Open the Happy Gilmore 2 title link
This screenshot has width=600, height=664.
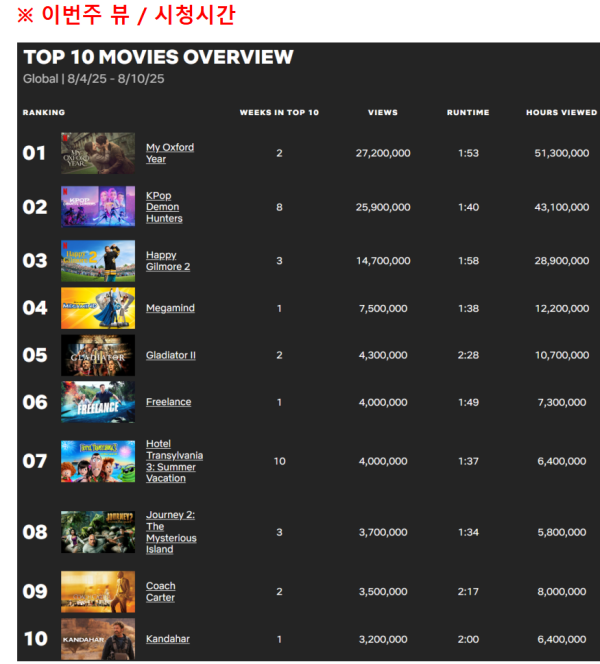pos(168,260)
